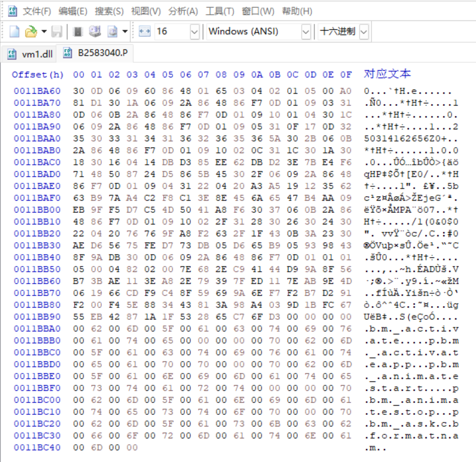Click the Save disk icon
This screenshot has height=462, width=476.
(x=57, y=31)
